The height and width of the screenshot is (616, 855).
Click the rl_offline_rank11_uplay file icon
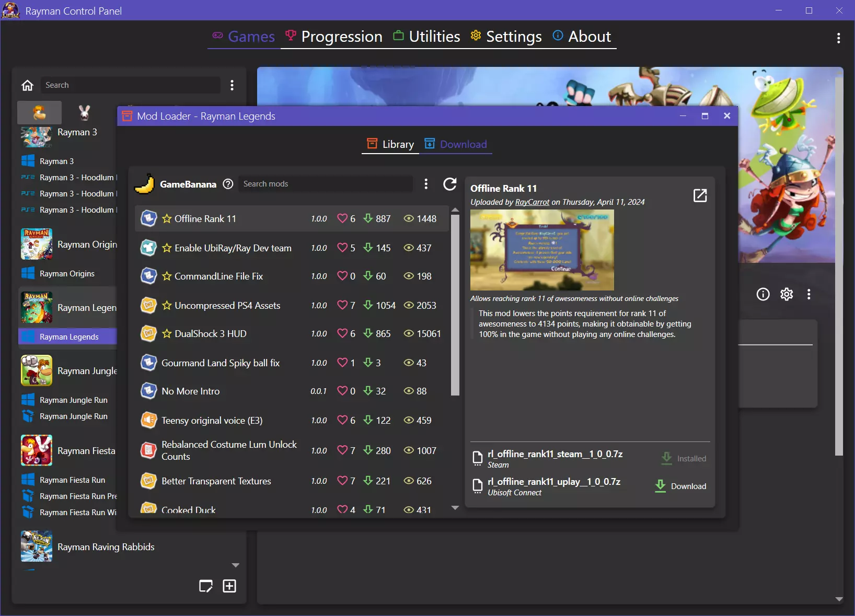click(477, 486)
